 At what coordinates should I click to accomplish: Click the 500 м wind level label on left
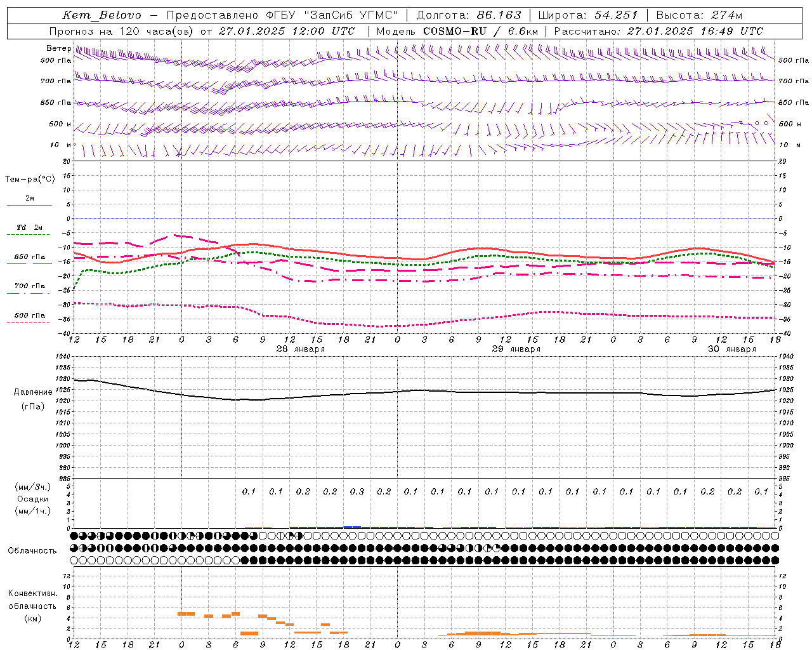point(60,124)
